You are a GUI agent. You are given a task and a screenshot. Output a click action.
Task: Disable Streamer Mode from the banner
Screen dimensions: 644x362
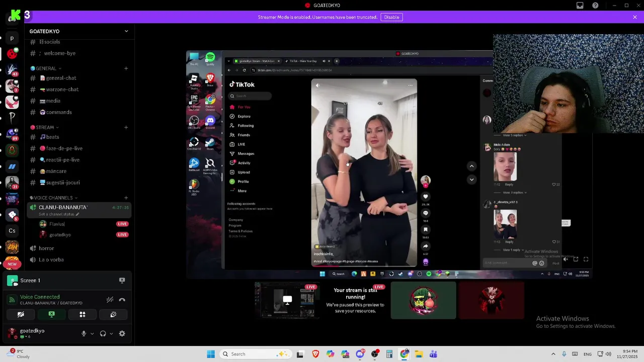391,17
